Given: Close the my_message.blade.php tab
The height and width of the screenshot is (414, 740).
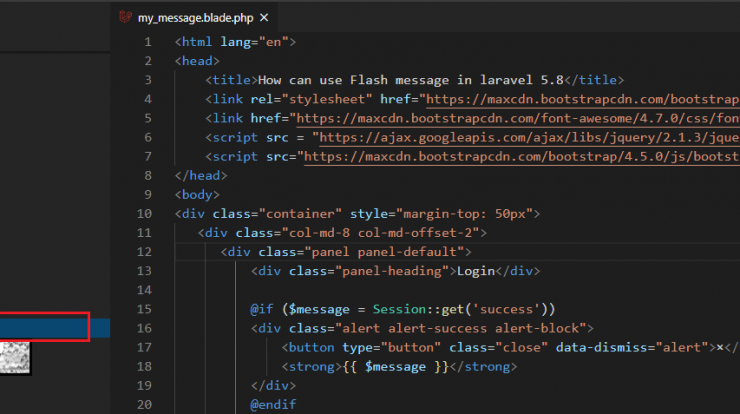Looking at the screenshot, I should pos(264,18).
